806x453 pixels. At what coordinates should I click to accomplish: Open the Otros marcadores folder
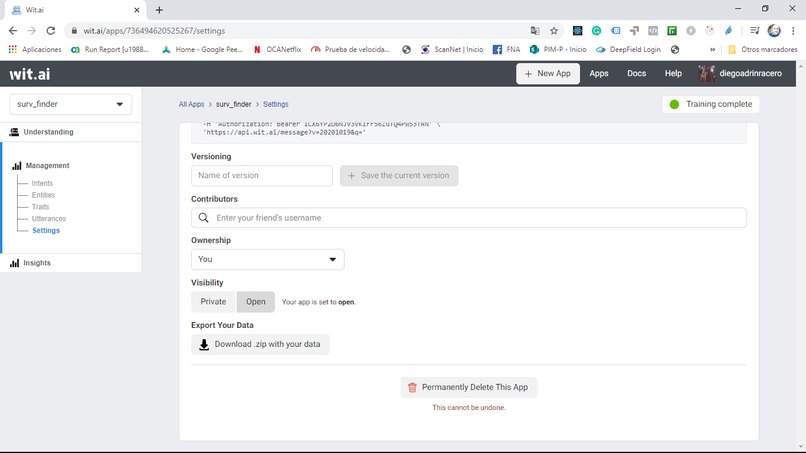pos(763,49)
